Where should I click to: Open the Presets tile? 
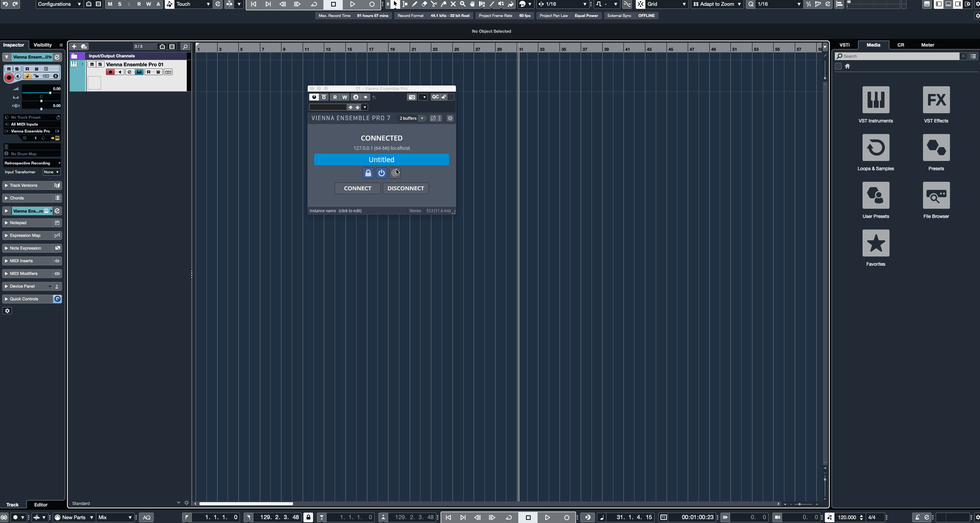pos(936,148)
